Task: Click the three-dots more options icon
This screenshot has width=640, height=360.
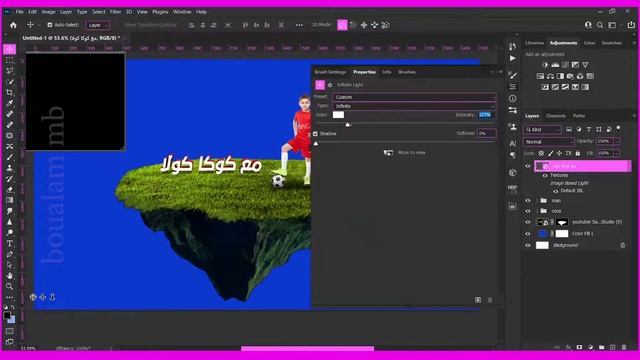Action: (x=299, y=25)
